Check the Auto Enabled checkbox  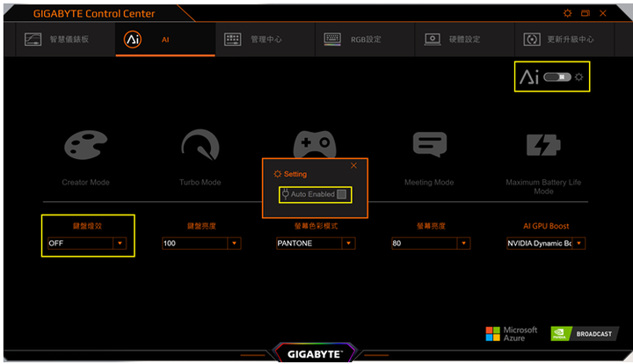coord(341,194)
